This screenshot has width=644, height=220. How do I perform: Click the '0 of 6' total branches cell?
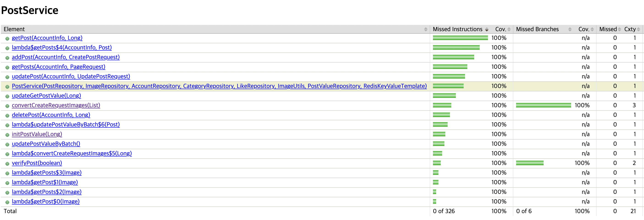pos(524,211)
